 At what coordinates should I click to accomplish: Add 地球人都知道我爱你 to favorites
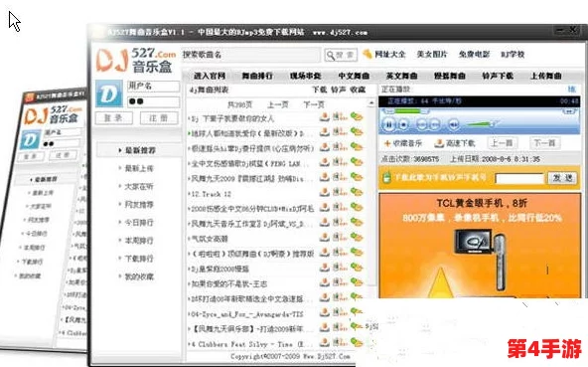coord(357,132)
